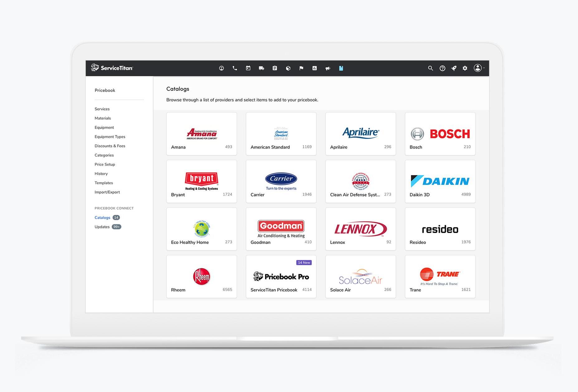Switch to the Catalogs section
The image size is (578, 392).
click(102, 217)
